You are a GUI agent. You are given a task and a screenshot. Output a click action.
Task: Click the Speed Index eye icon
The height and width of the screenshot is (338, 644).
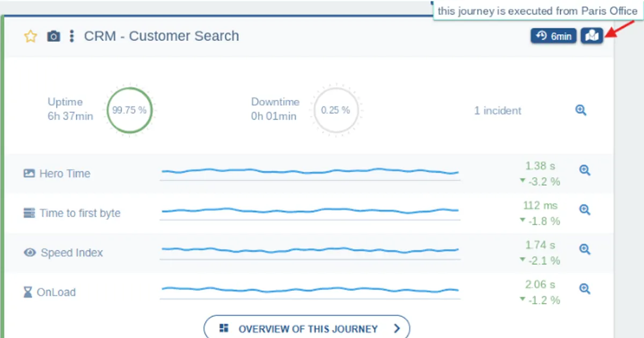point(30,253)
